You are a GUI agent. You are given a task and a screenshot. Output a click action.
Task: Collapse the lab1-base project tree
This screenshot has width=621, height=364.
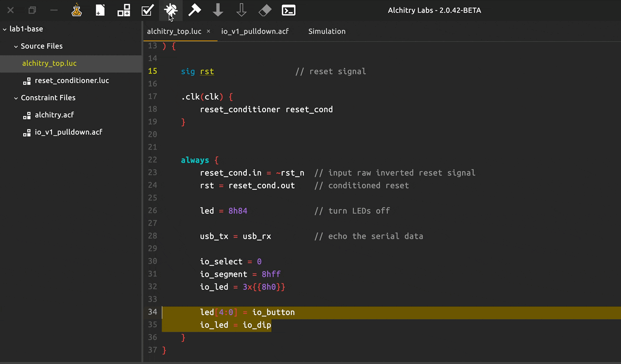click(x=5, y=29)
